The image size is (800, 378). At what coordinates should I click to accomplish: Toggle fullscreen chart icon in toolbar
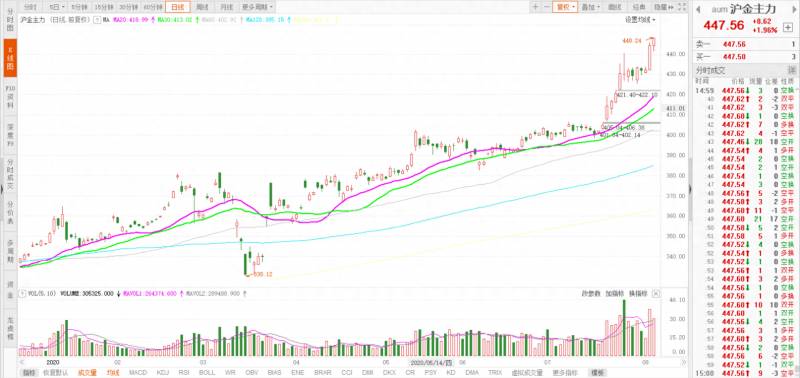click(683, 7)
